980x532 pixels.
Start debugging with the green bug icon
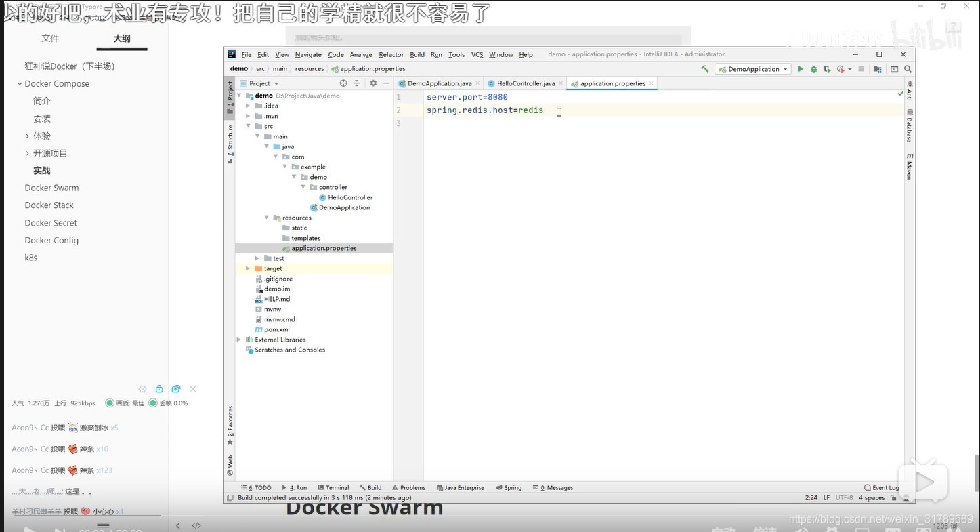click(x=813, y=69)
